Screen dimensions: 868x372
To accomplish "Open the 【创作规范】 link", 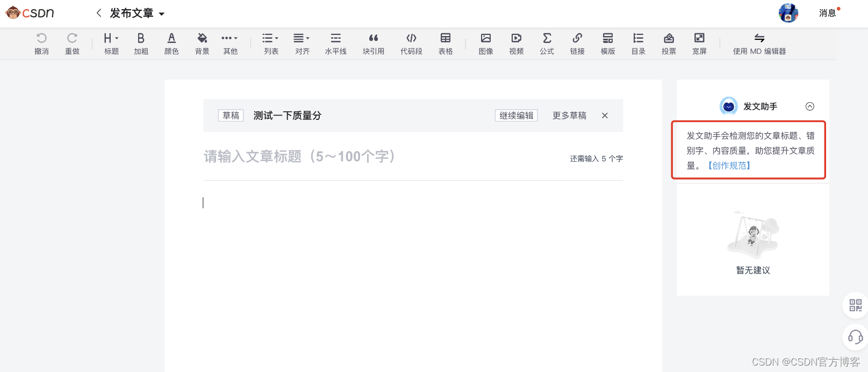I will click(x=729, y=166).
